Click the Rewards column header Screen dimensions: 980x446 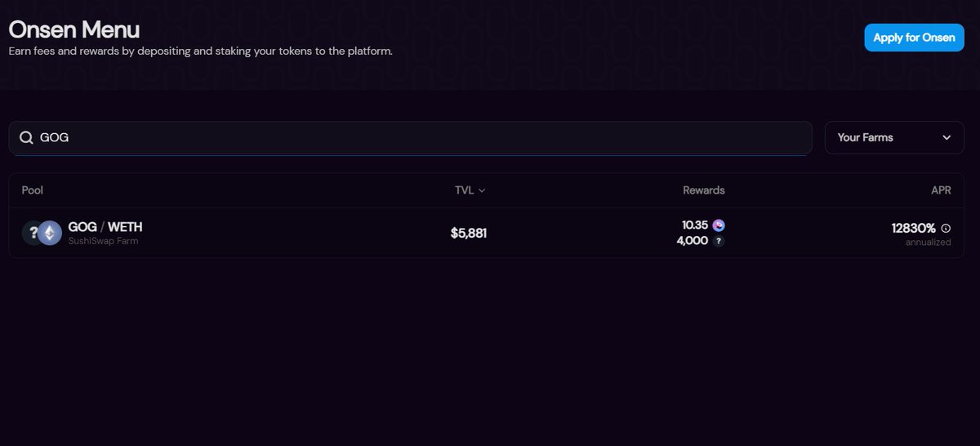(x=704, y=190)
